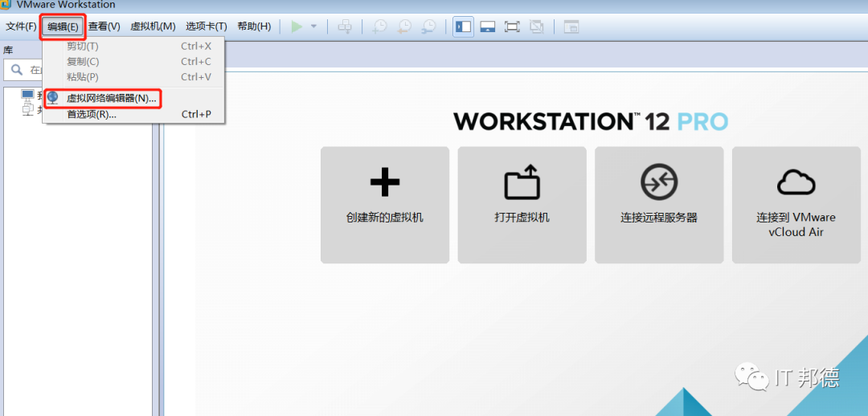
Task: Expand the power options dropdown arrow
Action: click(313, 27)
